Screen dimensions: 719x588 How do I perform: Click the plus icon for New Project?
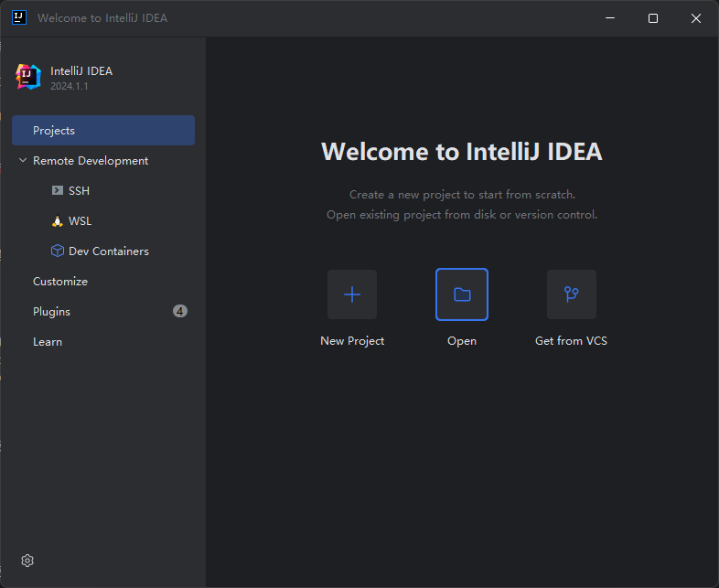[352, 294]
